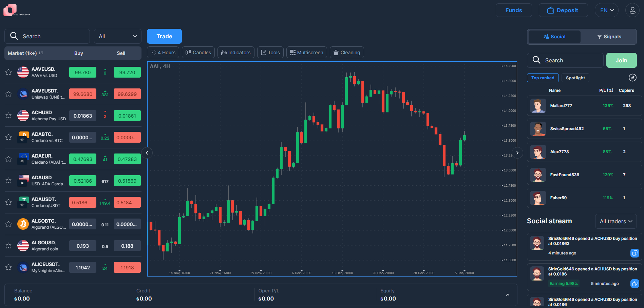644x308 pixels.
Task: Click the green Join button
Action: (622, 60)
